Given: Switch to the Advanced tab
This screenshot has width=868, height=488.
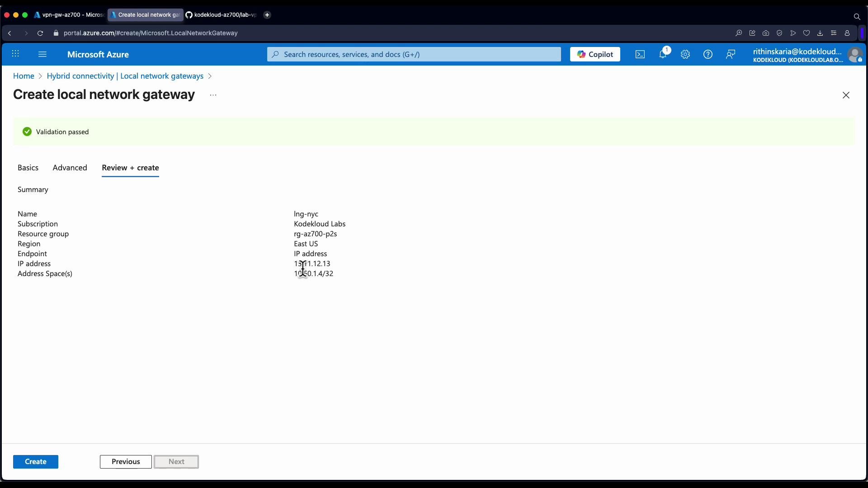Looking at the screenshot, I should (70, 168).
